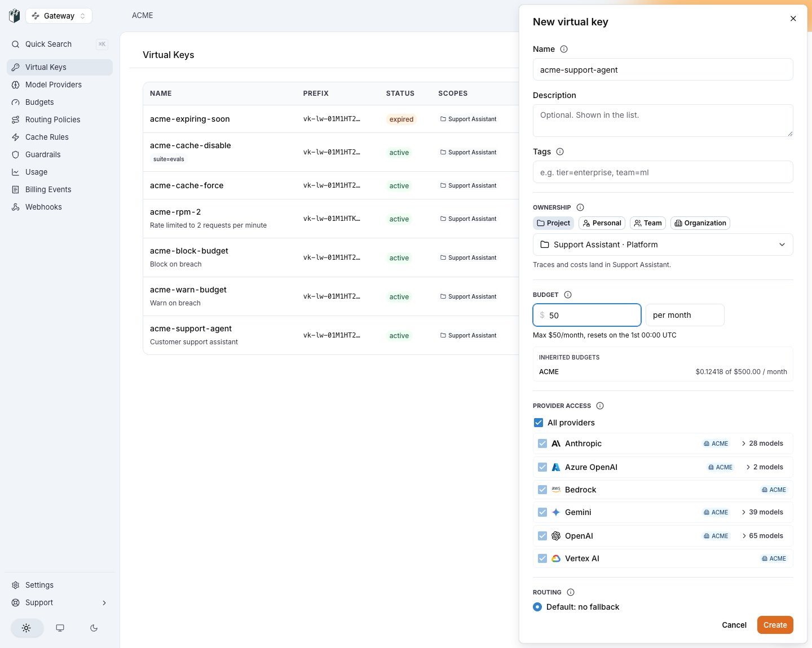This screenshot has height=648, width=812.
Task: Expand Anthropic 28 models list
Action: tap(762, 443)
